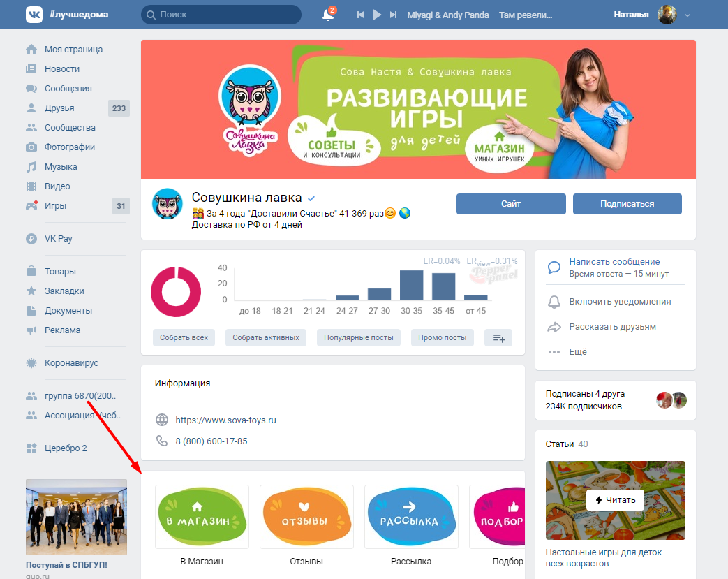
Task: Click the Коронавирус virus icon
Action: pyautogui.click(x=31, y=363)
